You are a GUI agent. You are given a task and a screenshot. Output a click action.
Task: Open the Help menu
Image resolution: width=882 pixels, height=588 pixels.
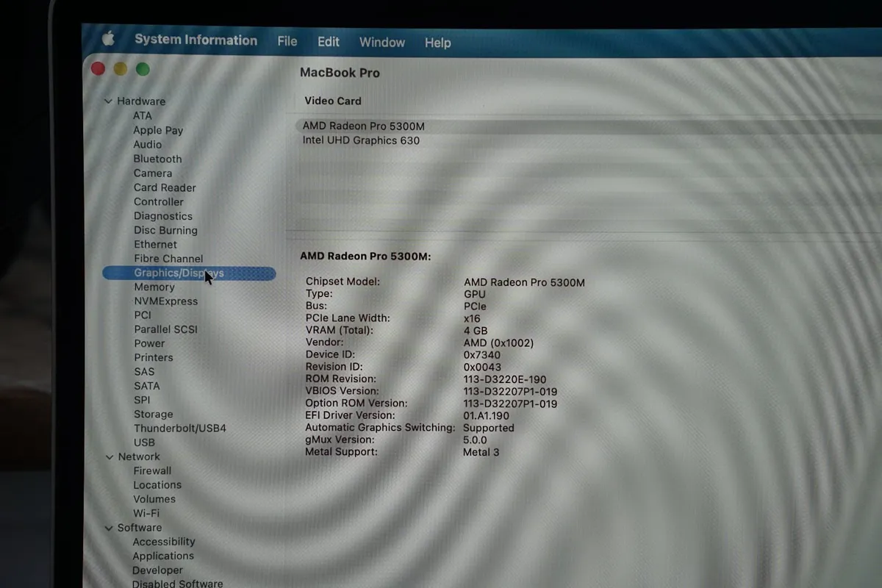point(437,43)
